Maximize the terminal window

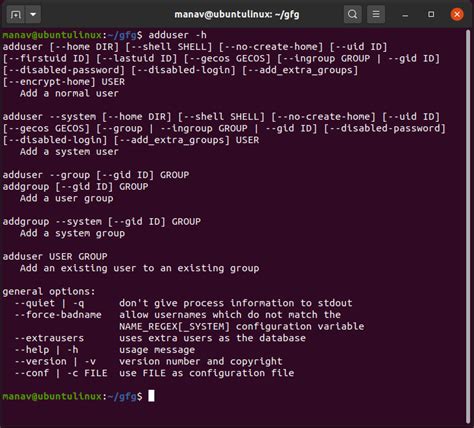431,14
